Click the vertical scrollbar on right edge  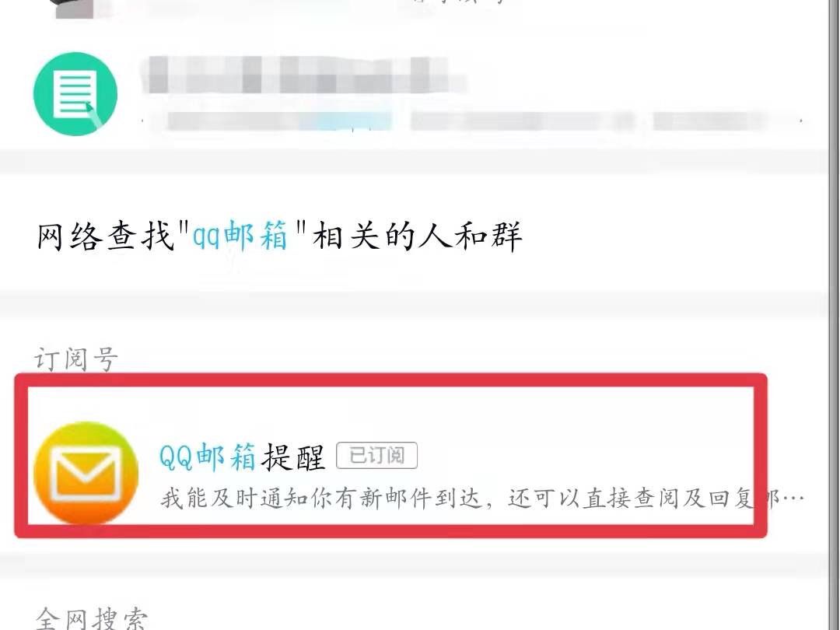(x=834, y=315)
